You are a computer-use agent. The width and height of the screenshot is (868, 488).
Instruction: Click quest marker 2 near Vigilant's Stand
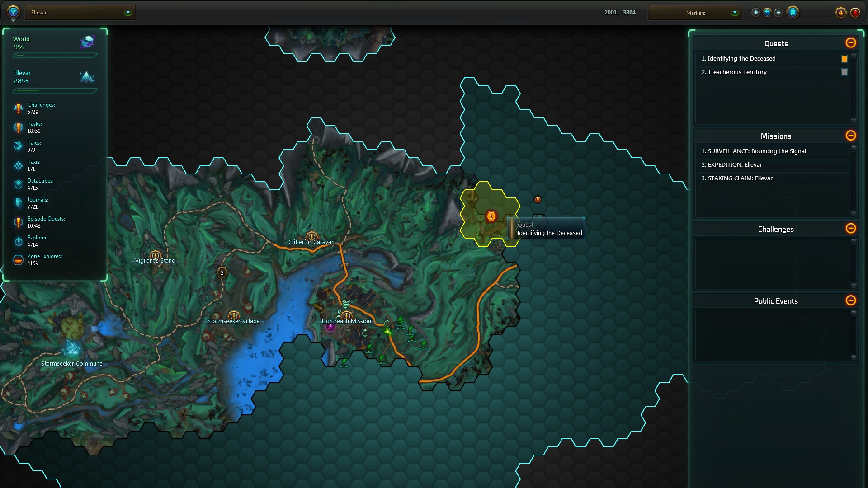pyautogui.click(x=222, y=272)
